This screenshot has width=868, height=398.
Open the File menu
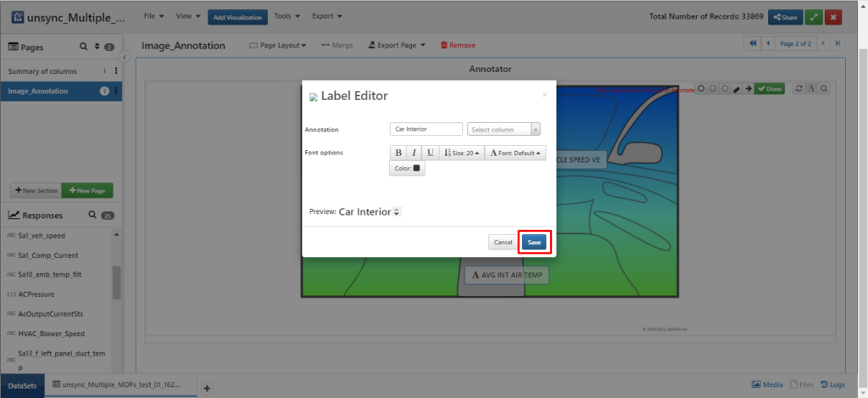point(153,16)
